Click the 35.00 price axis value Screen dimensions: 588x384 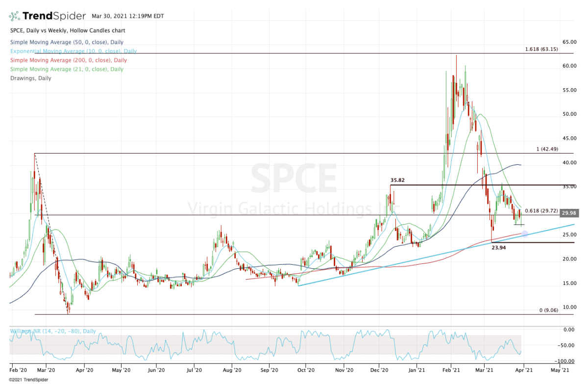pos(569,187)
